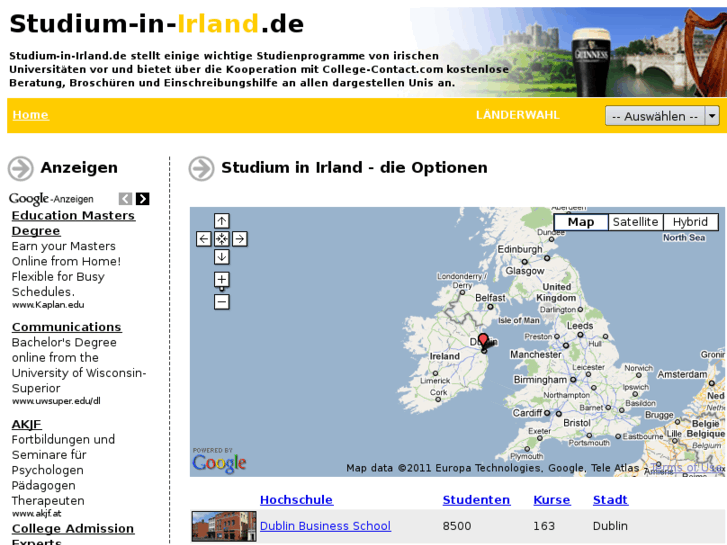Click the Studium-in-Irland.de site title
The image size is (727, 545).
(x=156, y=24)
